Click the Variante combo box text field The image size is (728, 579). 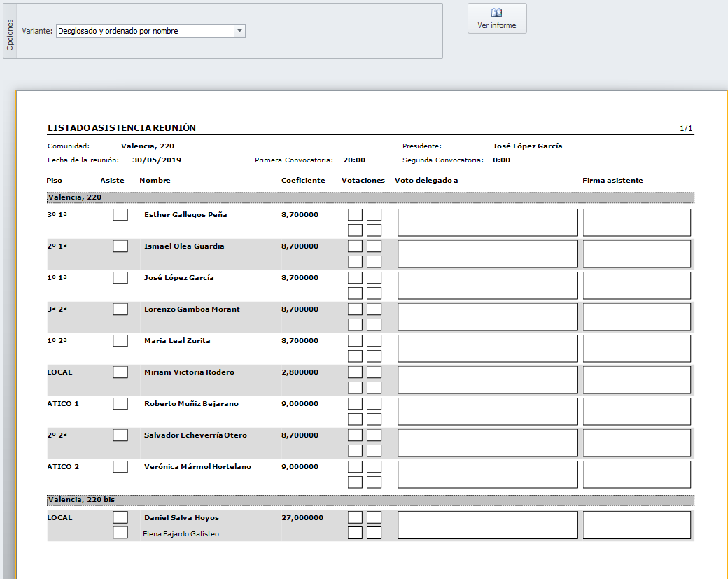pyautogui.click(x=143, y=31)
